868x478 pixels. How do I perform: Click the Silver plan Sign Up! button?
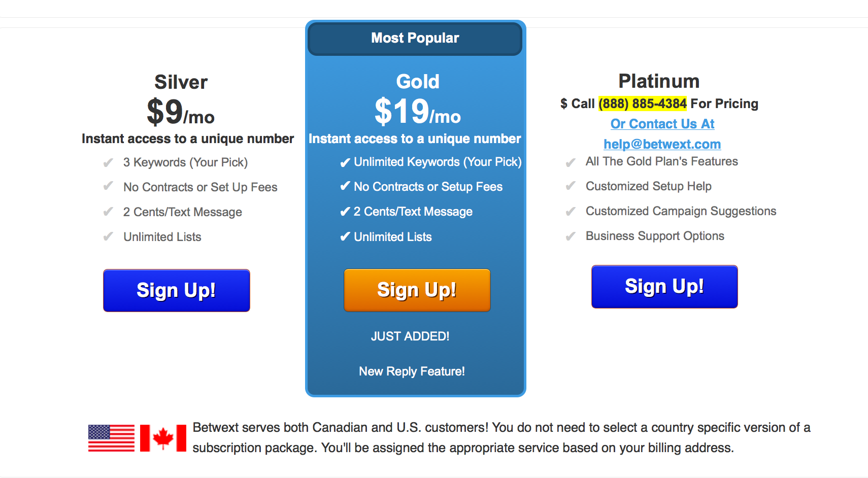[177, 290]
